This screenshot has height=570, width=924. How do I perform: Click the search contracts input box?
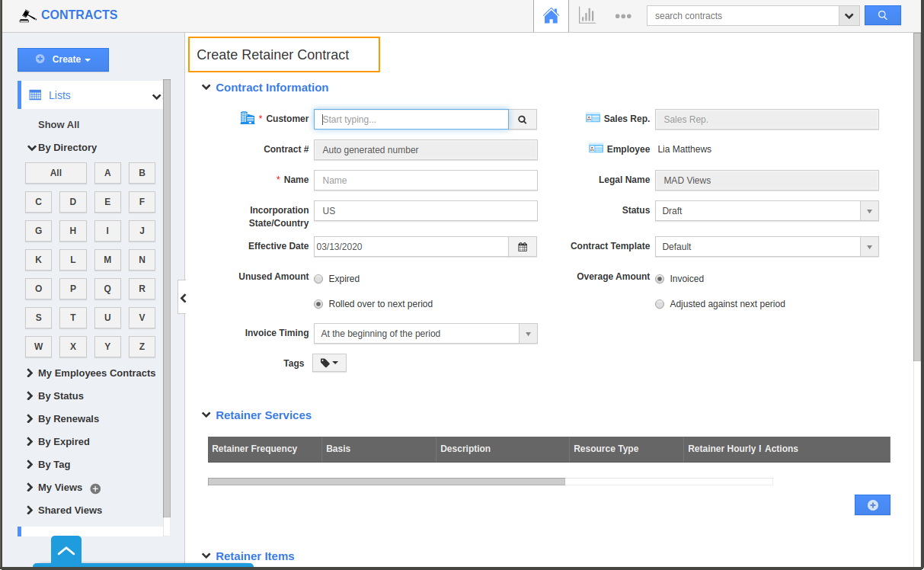click(743, 16)
